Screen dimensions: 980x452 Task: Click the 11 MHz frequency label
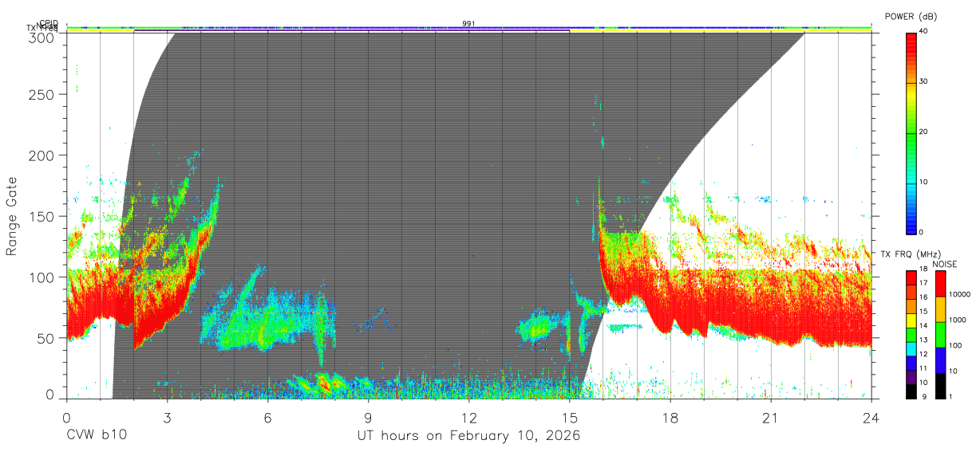pyautogui.click(x=923, y=368)
